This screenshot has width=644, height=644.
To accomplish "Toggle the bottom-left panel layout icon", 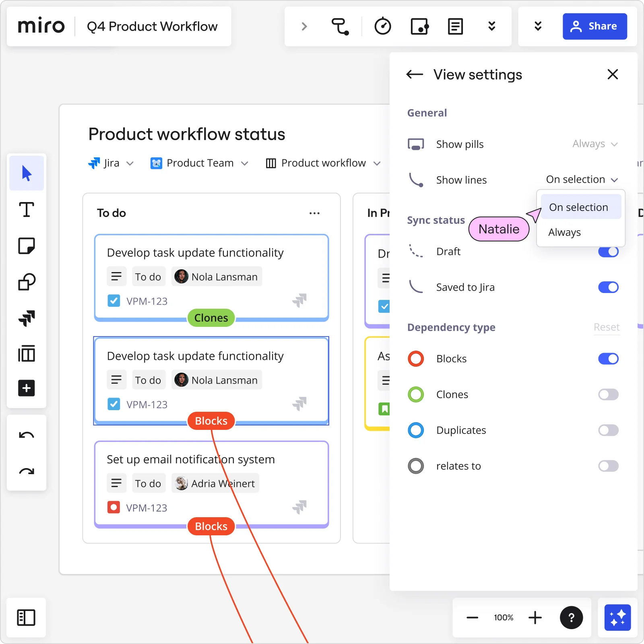I will point(26,617).
